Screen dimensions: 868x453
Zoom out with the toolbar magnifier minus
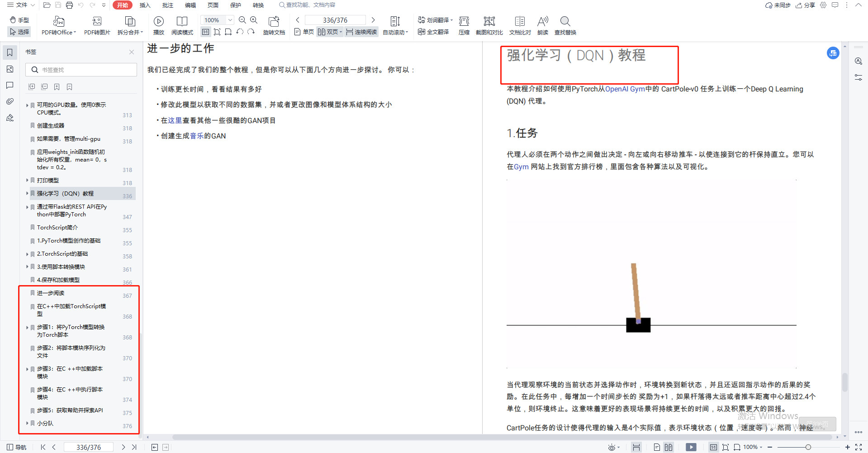[242, 20]
